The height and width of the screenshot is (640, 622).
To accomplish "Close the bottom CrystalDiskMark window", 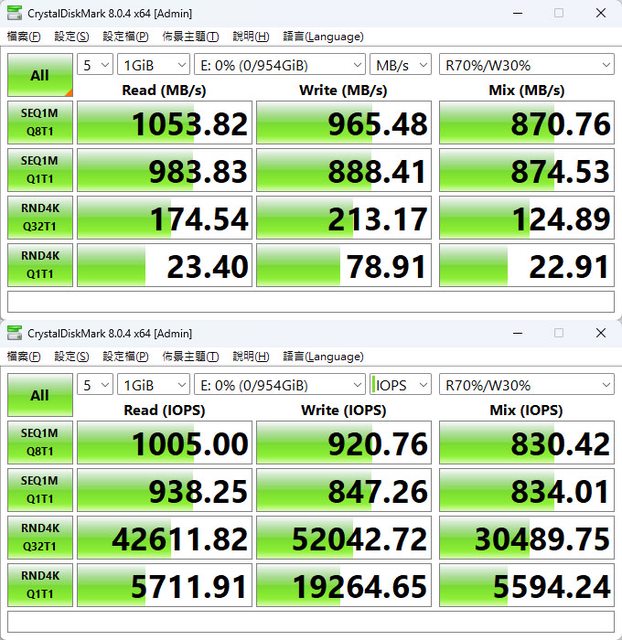I will 600,333.
